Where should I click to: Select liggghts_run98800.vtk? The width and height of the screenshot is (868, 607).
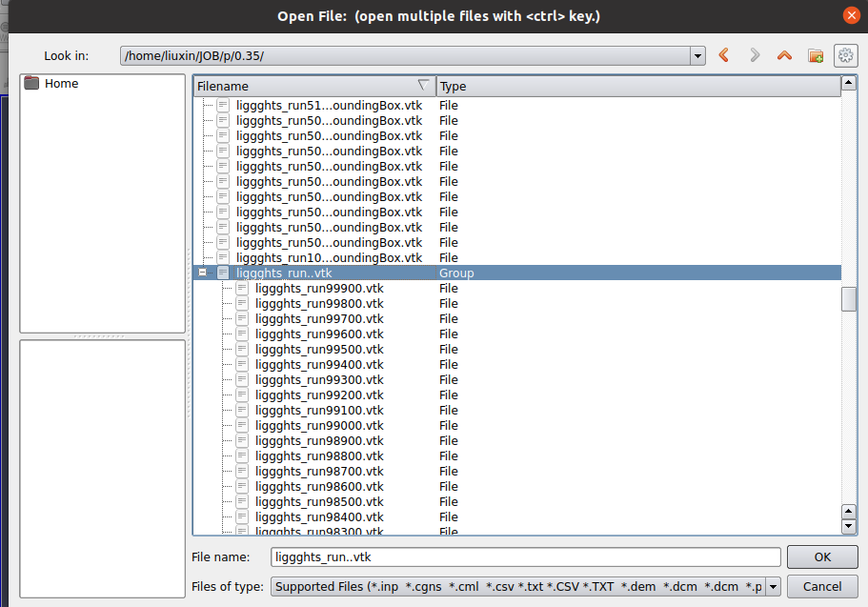tap(319, 455)
